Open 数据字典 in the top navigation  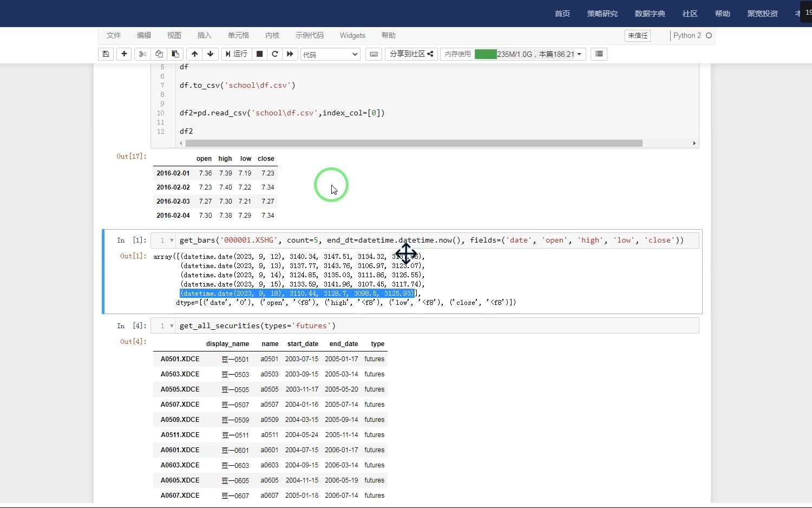pyautogui.click(x=650, y=14)
